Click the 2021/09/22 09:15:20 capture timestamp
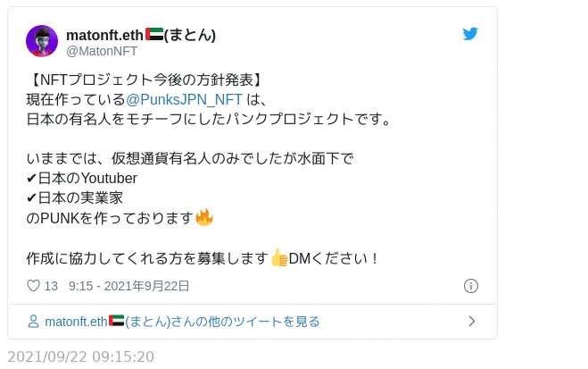The width and height of the screenshot is (588, 369). coord(80,356)
